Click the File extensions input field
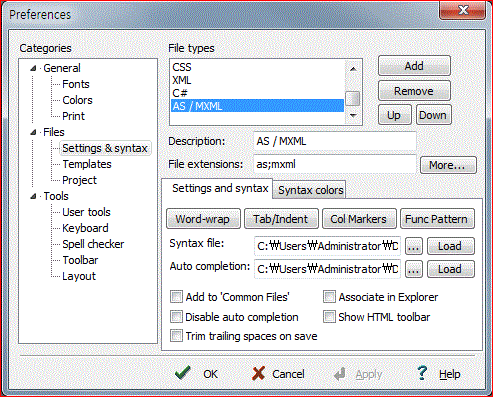493x397 pixels. (335, 164)
